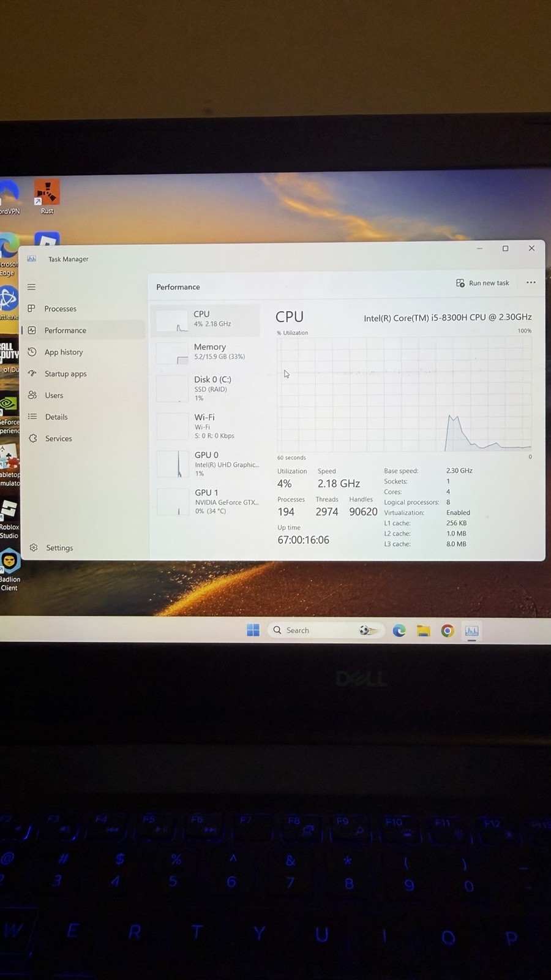Open the Microsoft Edge desktop icon
The height and width of the screenshot is (980, 551).
pyautogui.click(x=8, y=254)
